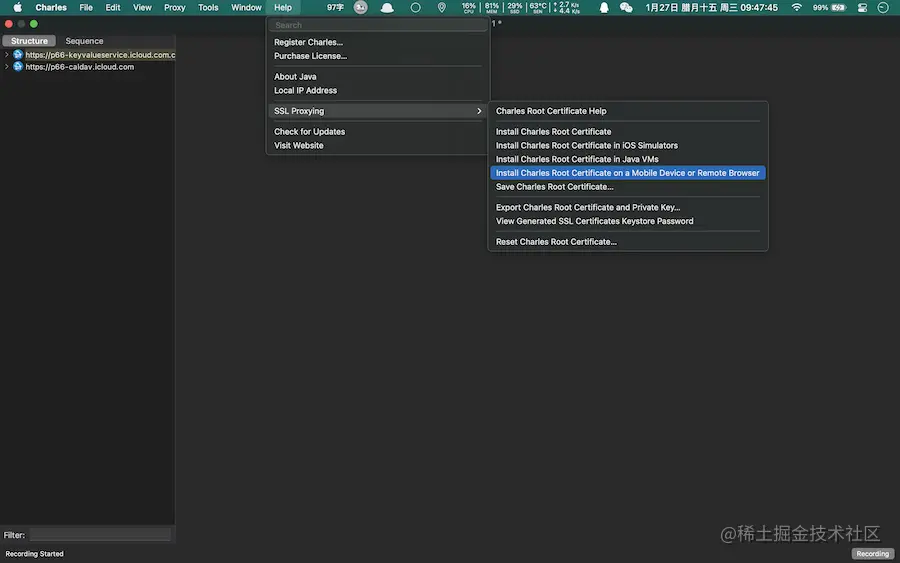Click the hat-shaped icon in menu bar
Screen dimensions: 900x563
point(387,7)
